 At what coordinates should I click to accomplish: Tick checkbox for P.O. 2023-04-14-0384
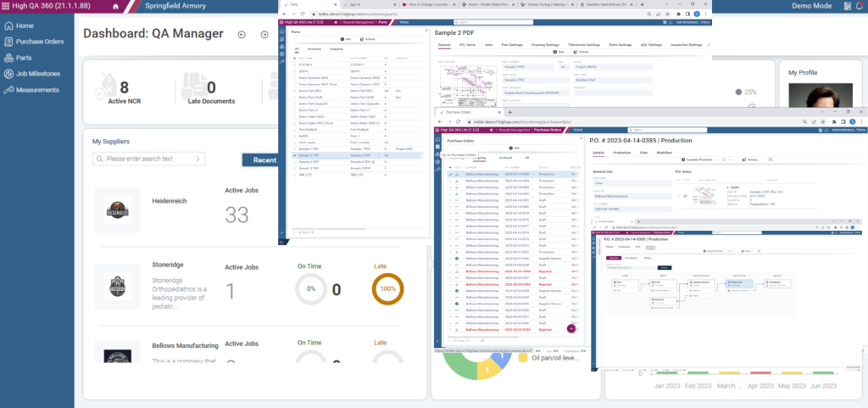click(x=450, y=181)
